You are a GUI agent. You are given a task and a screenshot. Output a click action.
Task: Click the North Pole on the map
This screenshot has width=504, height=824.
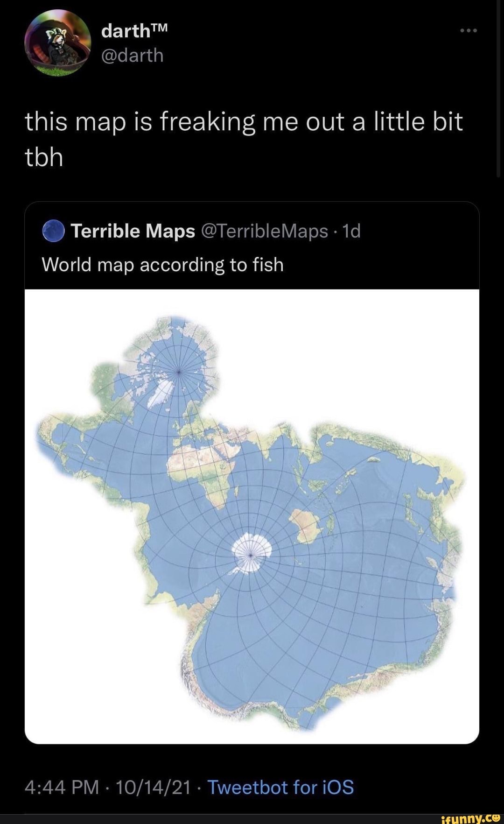click(180, 372)
